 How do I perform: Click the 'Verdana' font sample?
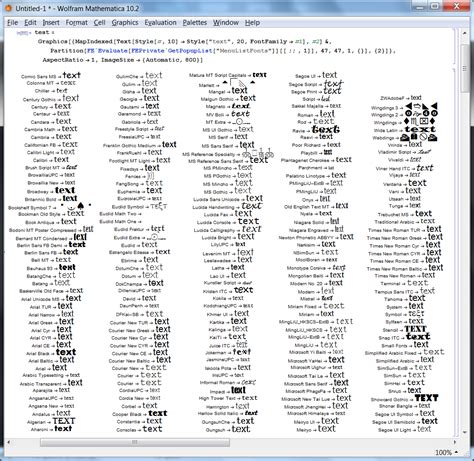(405, 183)
